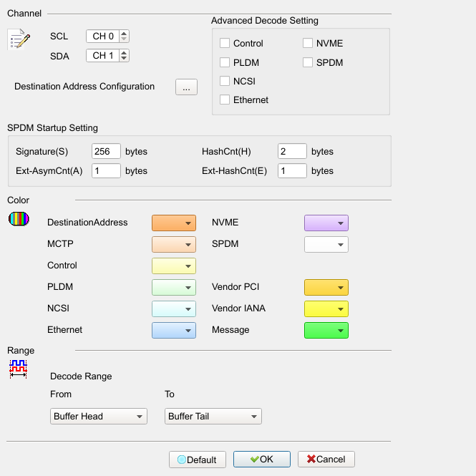Decrease the SCL channel stepper down arrow

[124, 39]
